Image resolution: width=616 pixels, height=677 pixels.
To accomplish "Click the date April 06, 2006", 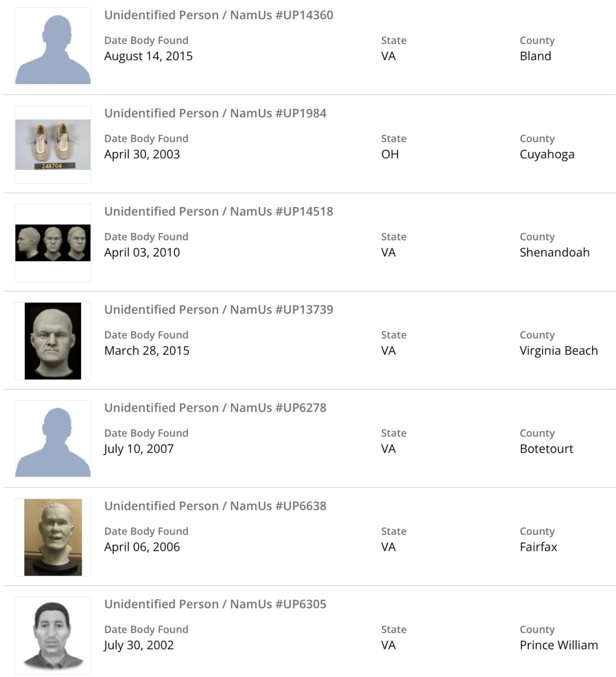I will click(x=142, y=547).
